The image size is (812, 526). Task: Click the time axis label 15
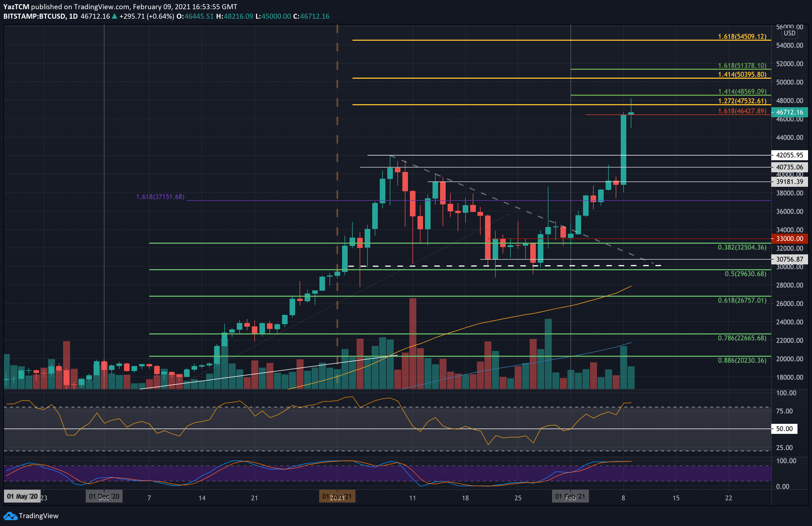pos(675,498)
